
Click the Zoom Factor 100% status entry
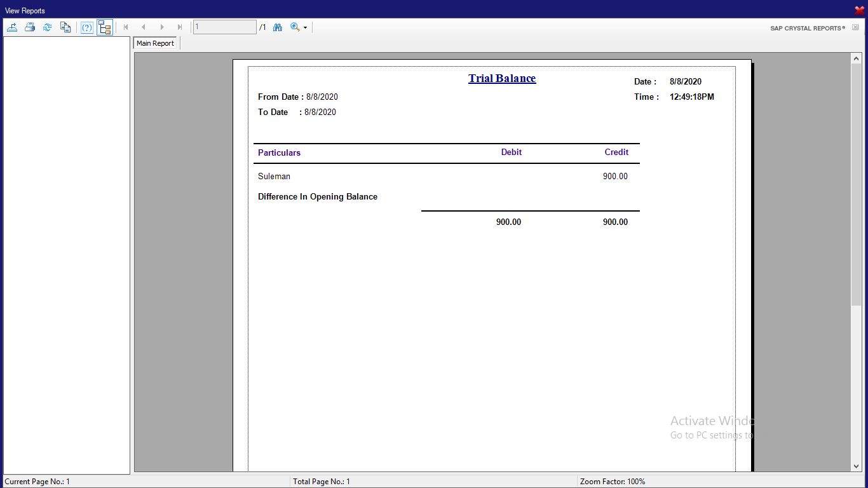click(613, 482)
